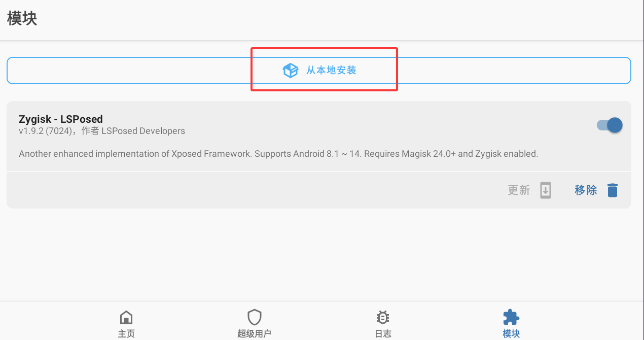The height and width of the screenshot is (340, 644).
Task: Tap the trash can icon for LSPosed
Action: pos(613,190)
